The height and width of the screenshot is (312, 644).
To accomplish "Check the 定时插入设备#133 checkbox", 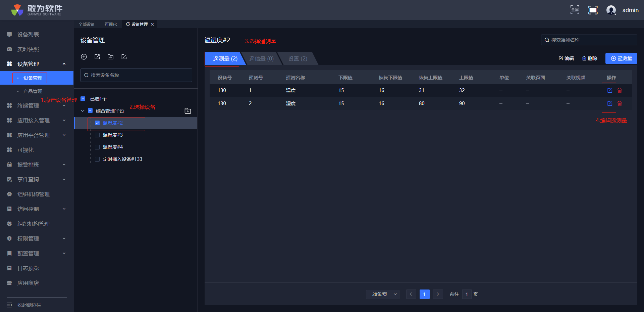I will pos(97,159).
